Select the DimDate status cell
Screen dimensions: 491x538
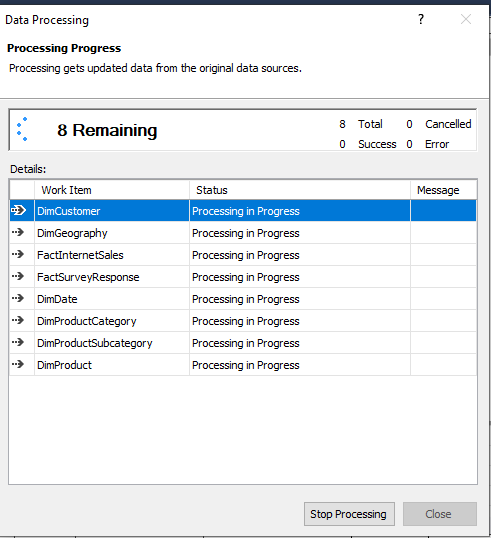click(300, 299)
